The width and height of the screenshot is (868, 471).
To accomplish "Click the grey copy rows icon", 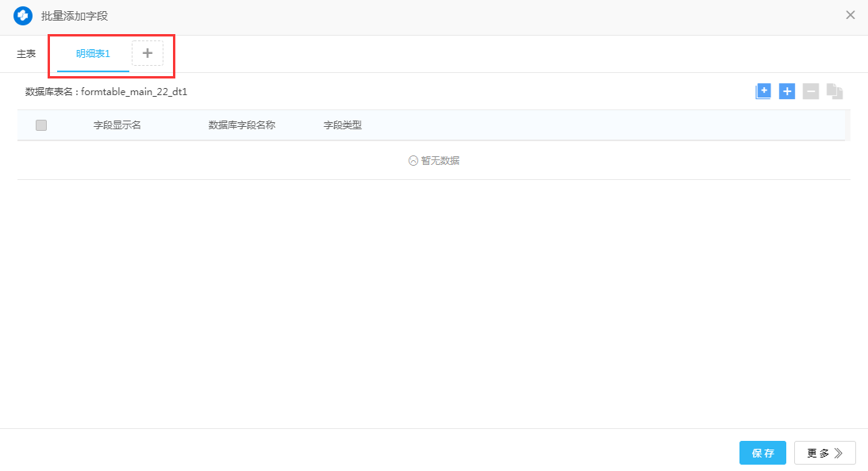I will (834, 91).
